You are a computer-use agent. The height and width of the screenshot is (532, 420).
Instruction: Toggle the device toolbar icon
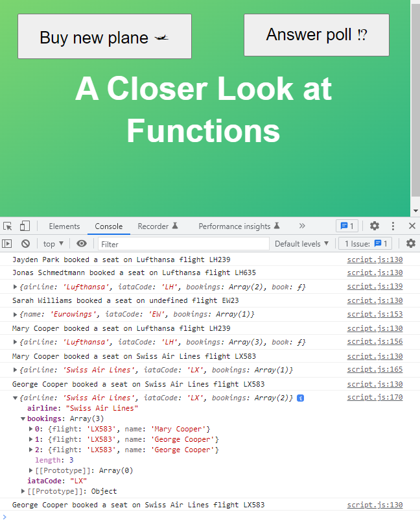(25, 226)
